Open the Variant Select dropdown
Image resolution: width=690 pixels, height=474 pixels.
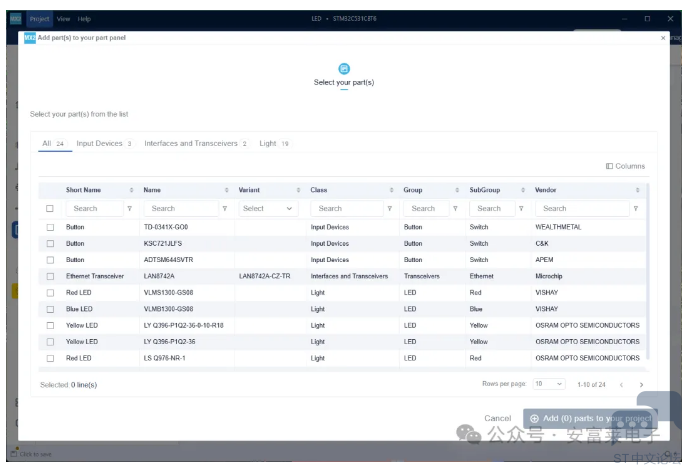click(x=268, y=209)
